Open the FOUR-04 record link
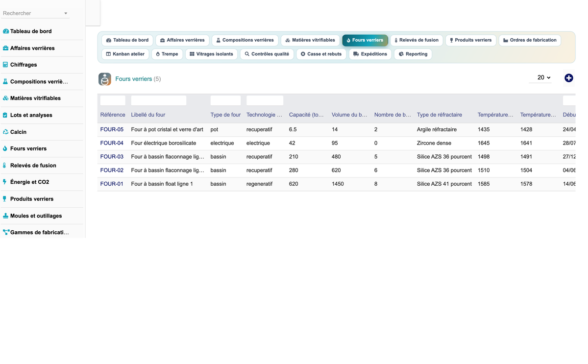The width and height of the screenshot is (588, 364). pos(112,143)
